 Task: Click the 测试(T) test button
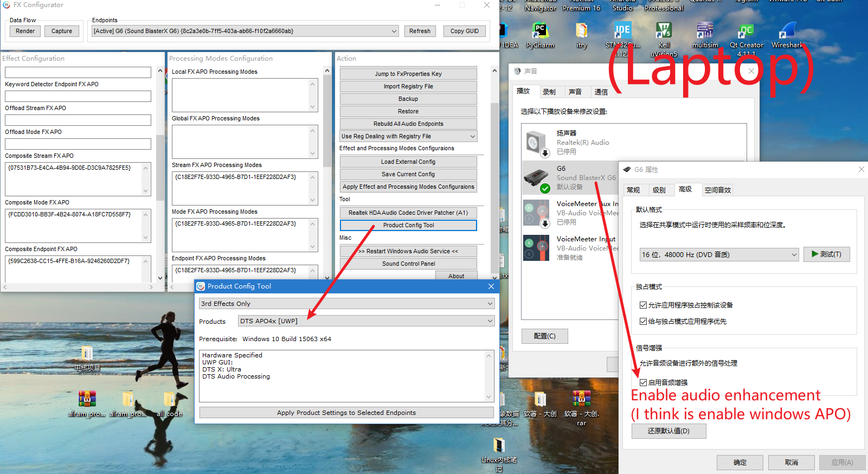coord(826,254)
